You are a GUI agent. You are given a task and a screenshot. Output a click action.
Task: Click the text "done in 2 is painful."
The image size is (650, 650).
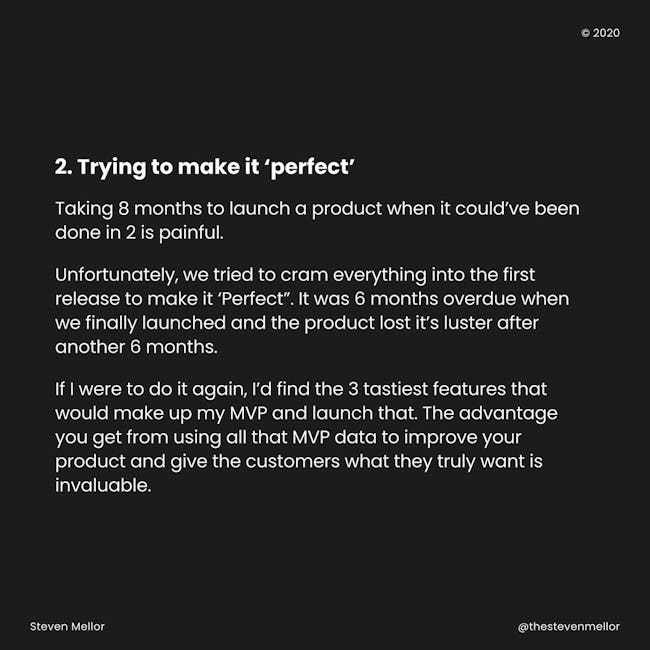click(139, 233)
